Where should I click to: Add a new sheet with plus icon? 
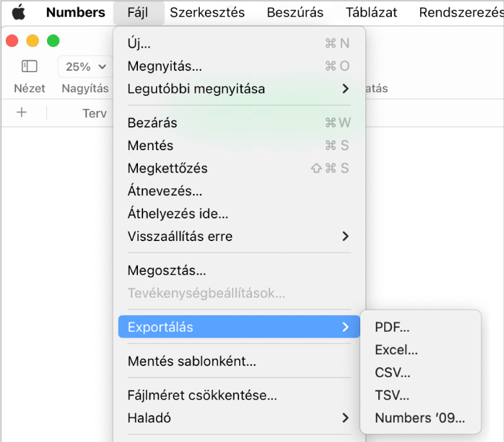21,112
